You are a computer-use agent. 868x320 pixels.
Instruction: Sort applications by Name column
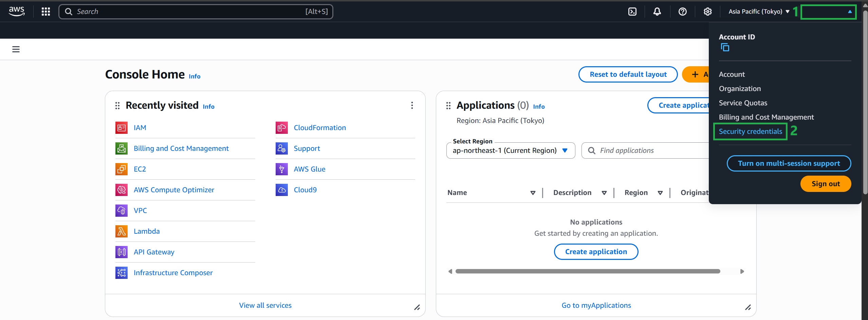point(533,193)
